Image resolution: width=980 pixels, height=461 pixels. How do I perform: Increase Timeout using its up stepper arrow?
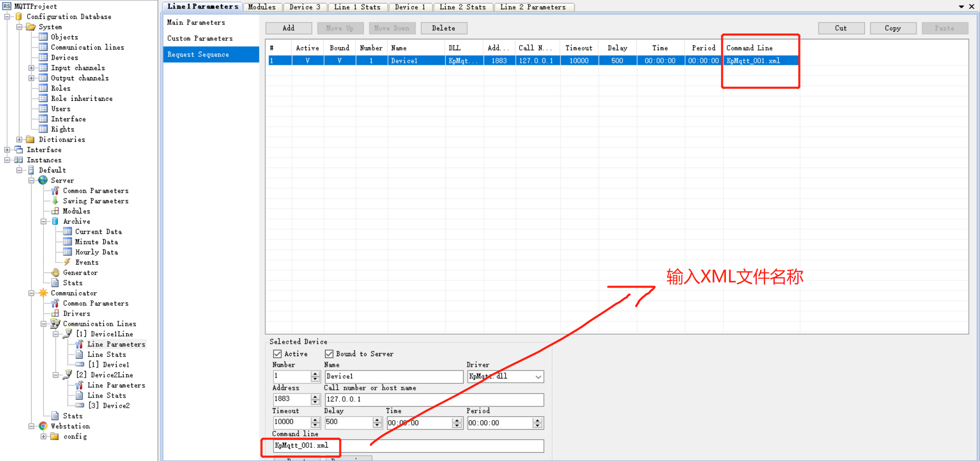pyautogui.click(x=315, y=420)
